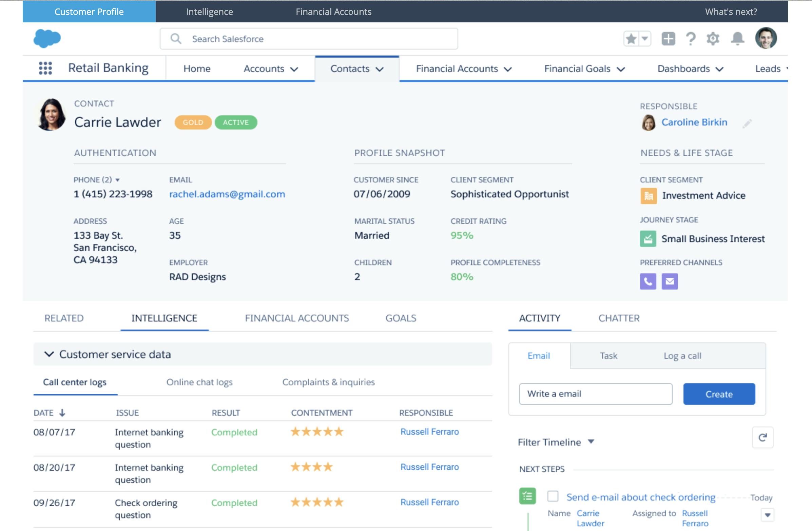The width and height of the screenshot is (812, 531).
Task: Open the app launcher grid icon
Action: coord(45,68)
